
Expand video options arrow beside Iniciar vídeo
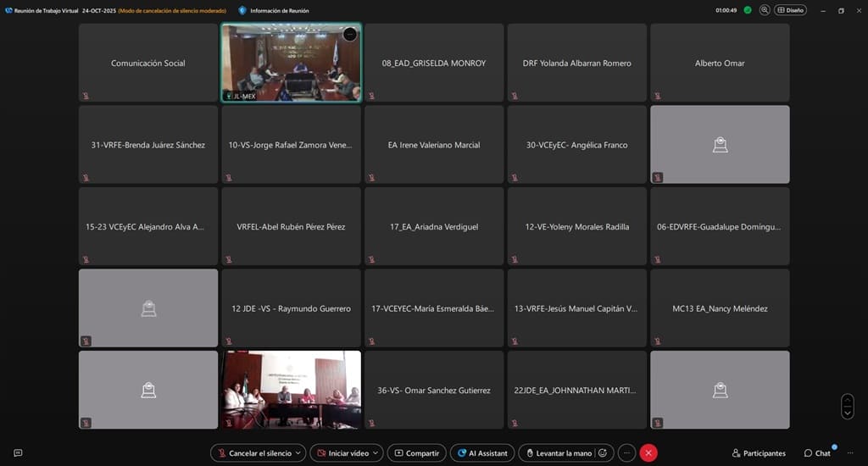coord(376,453)
